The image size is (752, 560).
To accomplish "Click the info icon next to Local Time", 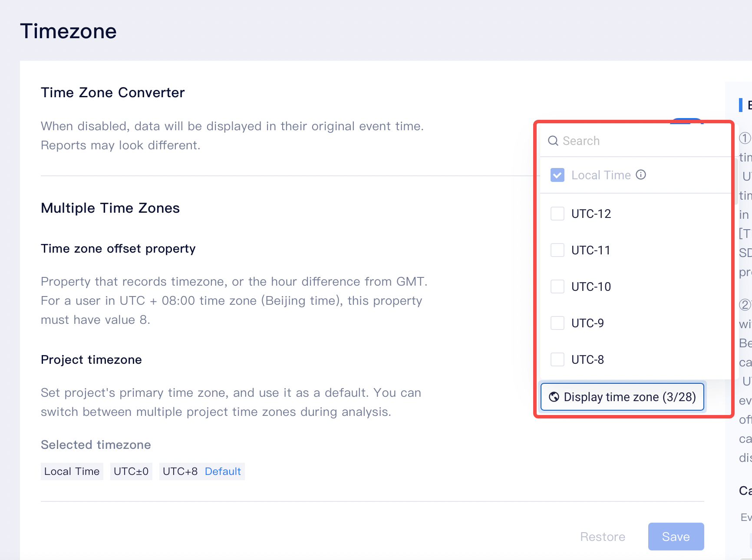I will pos(641,175).
